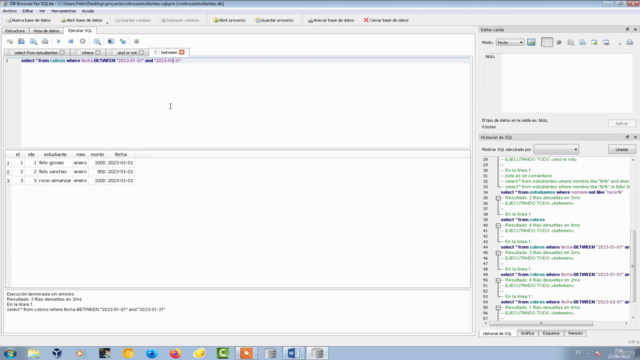
Task: Open the Windows Start button
Action: [10, 353]
